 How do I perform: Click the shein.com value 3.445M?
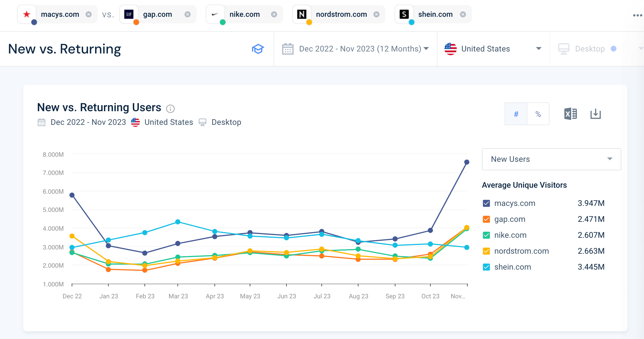591,267
